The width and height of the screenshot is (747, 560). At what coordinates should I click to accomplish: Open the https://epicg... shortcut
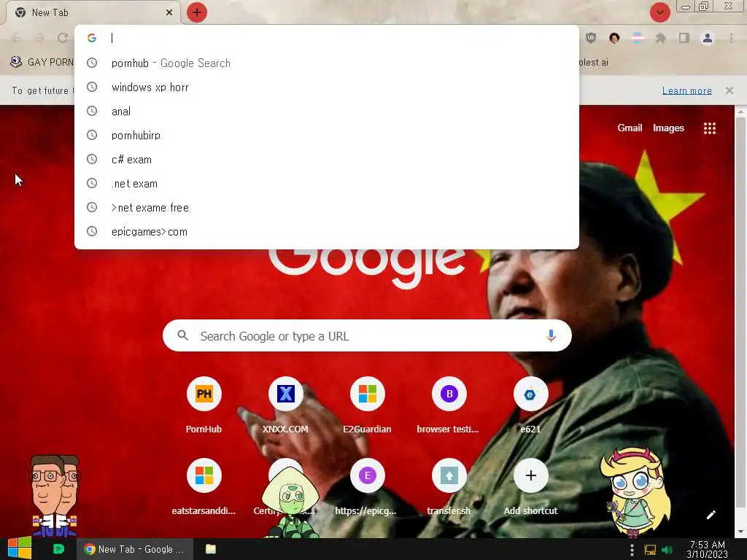pos(367,486)
